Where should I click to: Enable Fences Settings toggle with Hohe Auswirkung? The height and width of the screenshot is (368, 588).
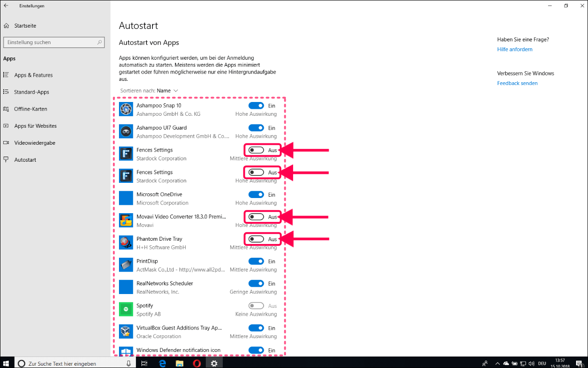256,172
